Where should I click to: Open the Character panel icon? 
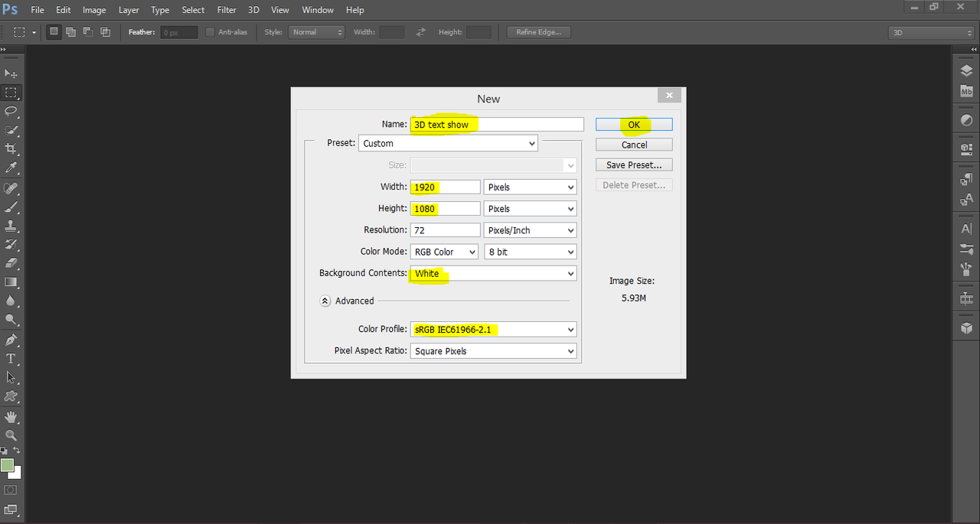point(966,229)
